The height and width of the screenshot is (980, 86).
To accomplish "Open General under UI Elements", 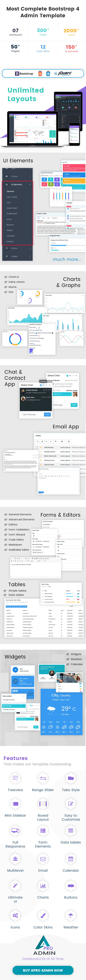I will click(10, 191).
